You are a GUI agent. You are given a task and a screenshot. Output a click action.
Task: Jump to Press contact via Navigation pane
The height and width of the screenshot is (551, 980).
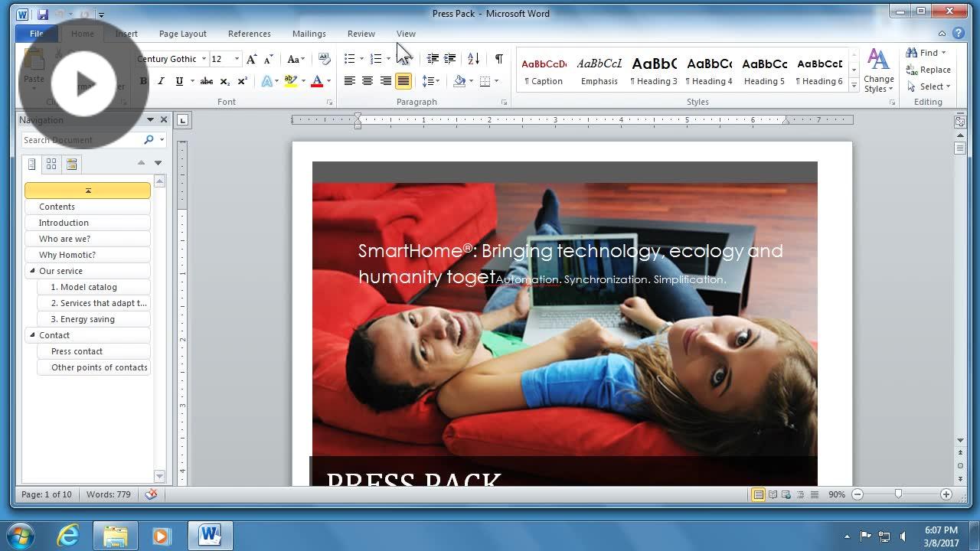click(77, 350)
